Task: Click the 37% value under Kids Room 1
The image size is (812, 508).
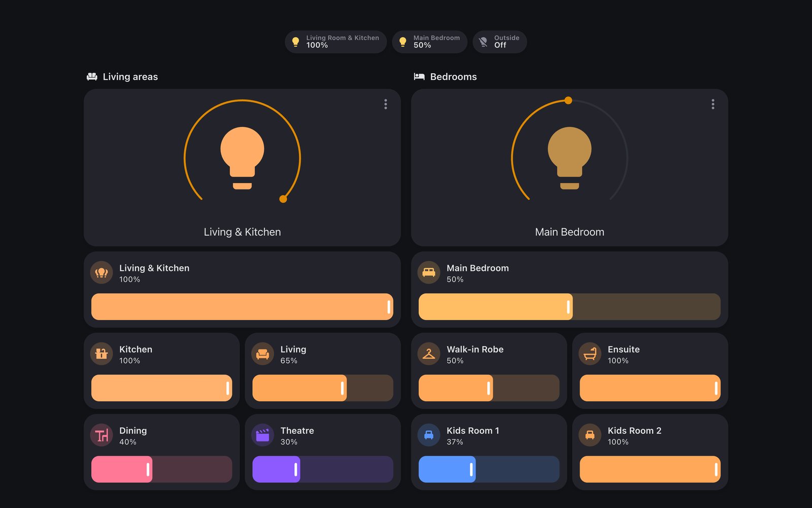Action: click(455, 442)
